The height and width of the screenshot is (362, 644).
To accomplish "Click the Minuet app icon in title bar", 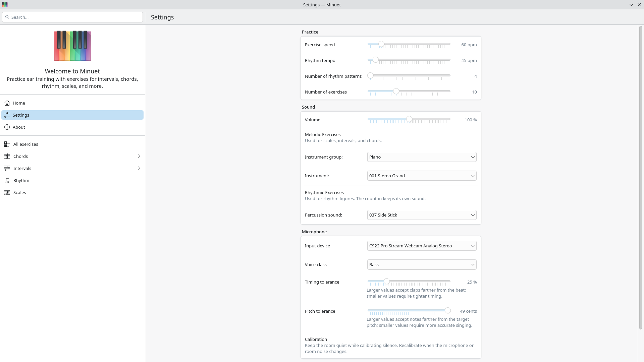I will 5,5.
